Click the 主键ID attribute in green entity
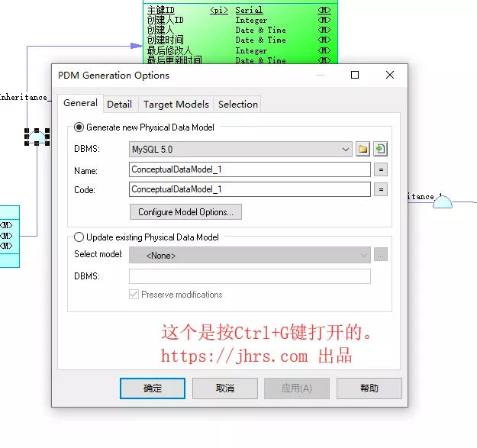The width and height of the screenshot is (477, 448). pos(161,10)
